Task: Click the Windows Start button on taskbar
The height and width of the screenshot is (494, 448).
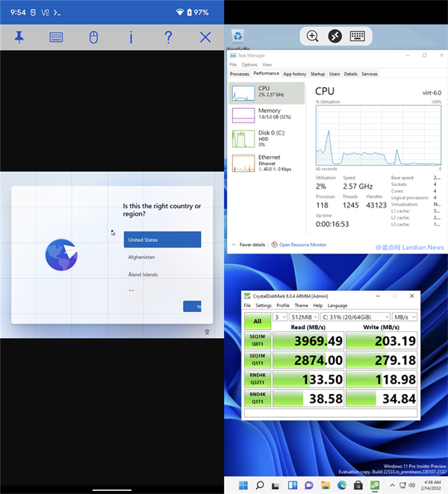Action: 243,485
